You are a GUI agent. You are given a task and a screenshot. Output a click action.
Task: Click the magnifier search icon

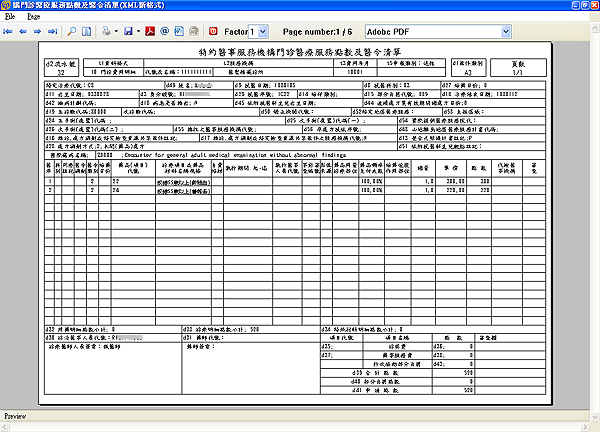72,32
